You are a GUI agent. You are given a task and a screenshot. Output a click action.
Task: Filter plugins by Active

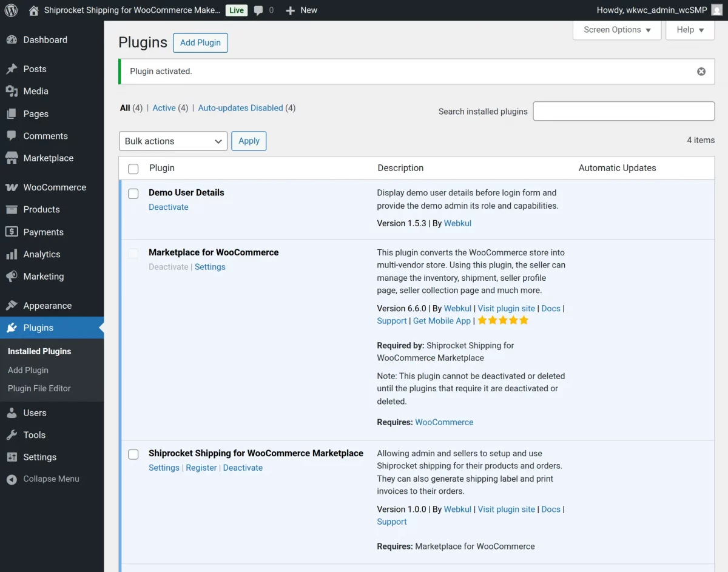[x=164, y=108]
